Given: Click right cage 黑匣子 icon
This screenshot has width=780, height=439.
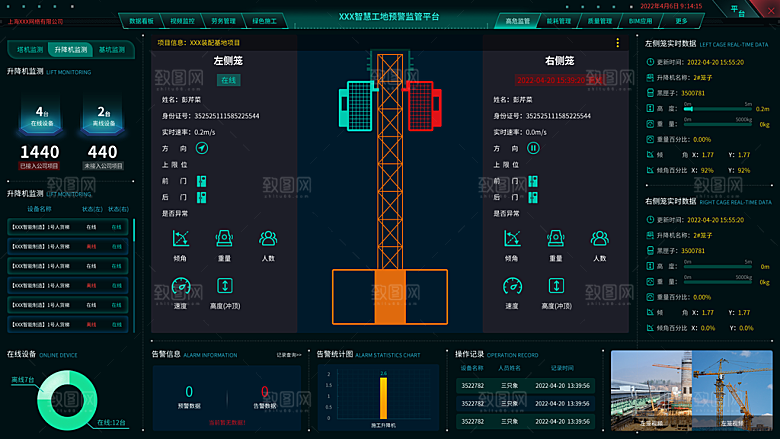Looking at the screenshot, I should tap(650, 251).
